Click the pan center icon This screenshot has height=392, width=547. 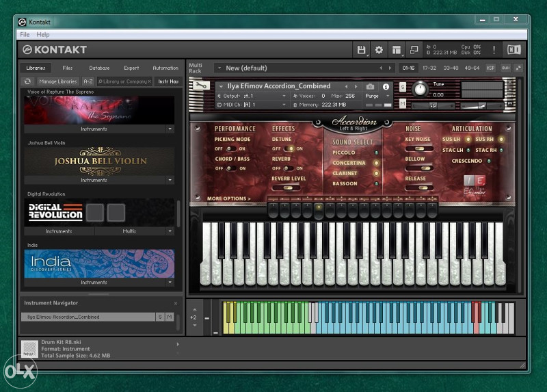pyautogui.click(x=433, y=106)
